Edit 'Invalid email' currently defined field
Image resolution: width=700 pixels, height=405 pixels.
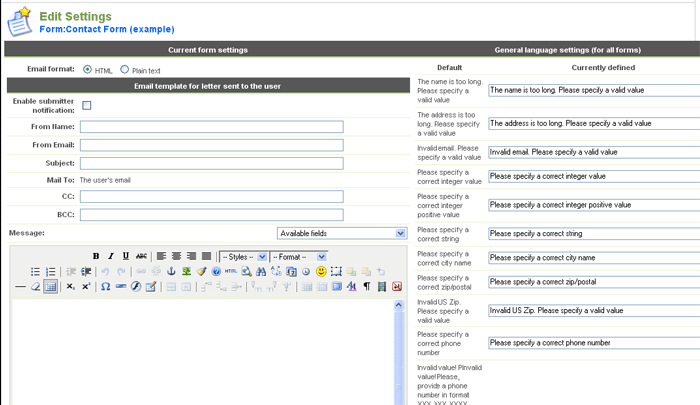coord(594,152)
